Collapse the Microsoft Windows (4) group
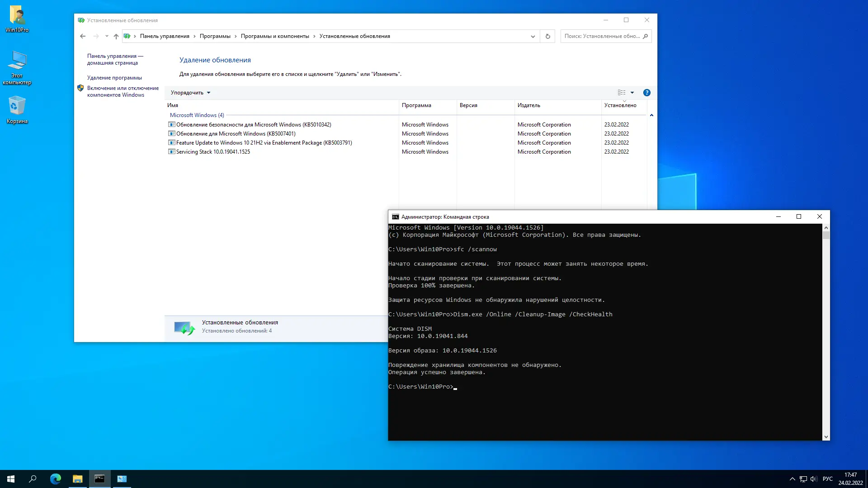Image resolution: width=868 pixels, height=488 pixels. point(651,115)
